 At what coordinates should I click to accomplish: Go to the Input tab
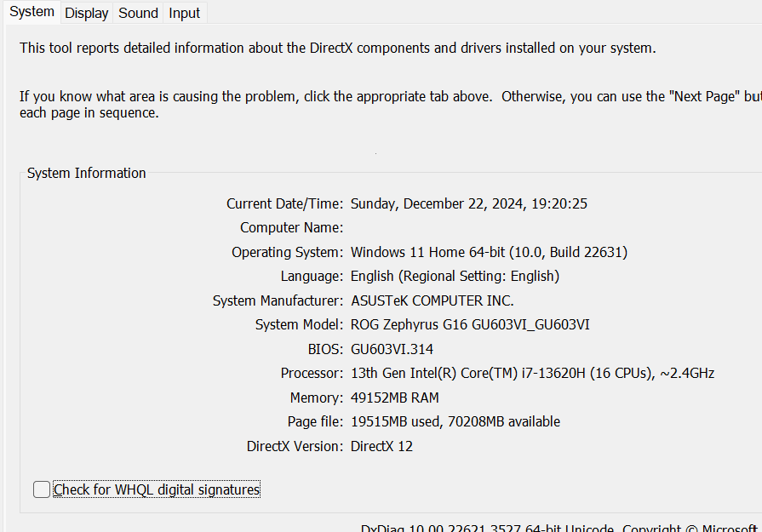[x=184, y=14]
